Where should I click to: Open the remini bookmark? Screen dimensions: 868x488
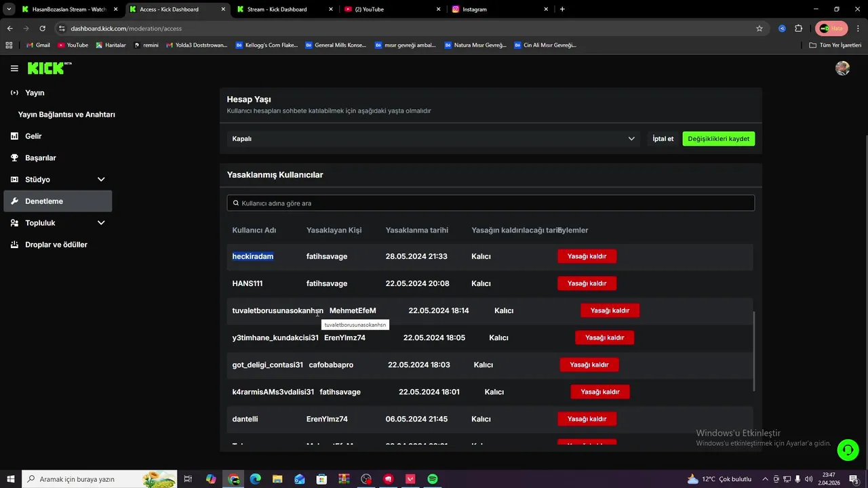coord(146,45)
